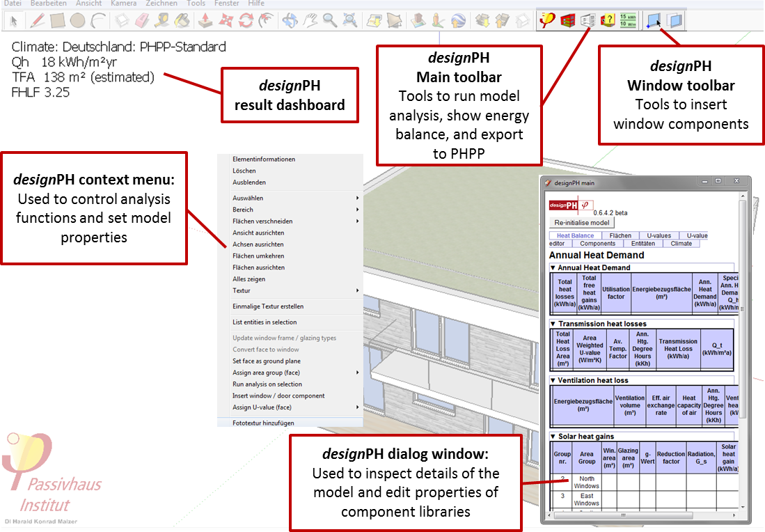Click the Zoom Extents tool
765x532 pixels.
click(350, 20)
